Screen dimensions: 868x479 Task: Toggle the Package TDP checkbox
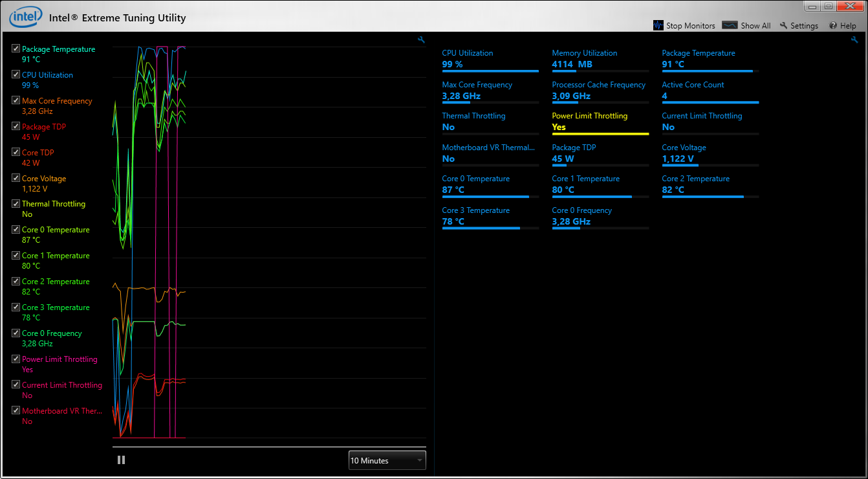coord(16,126)
